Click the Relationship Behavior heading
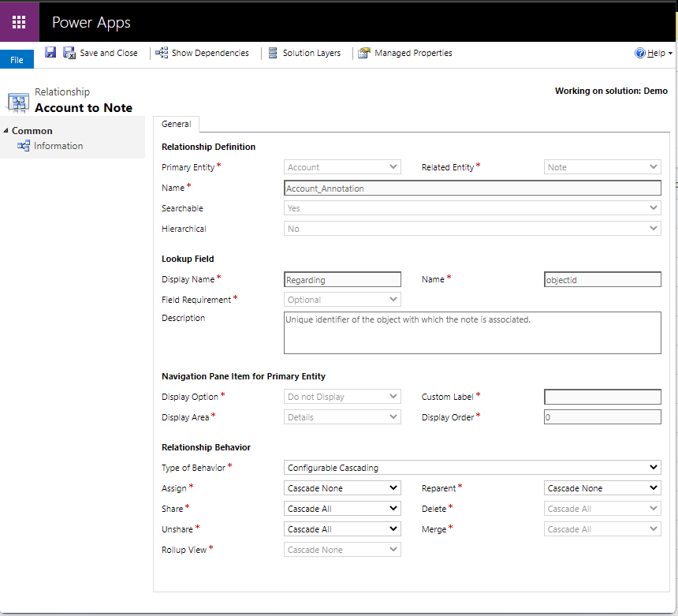 click(206, 447)
